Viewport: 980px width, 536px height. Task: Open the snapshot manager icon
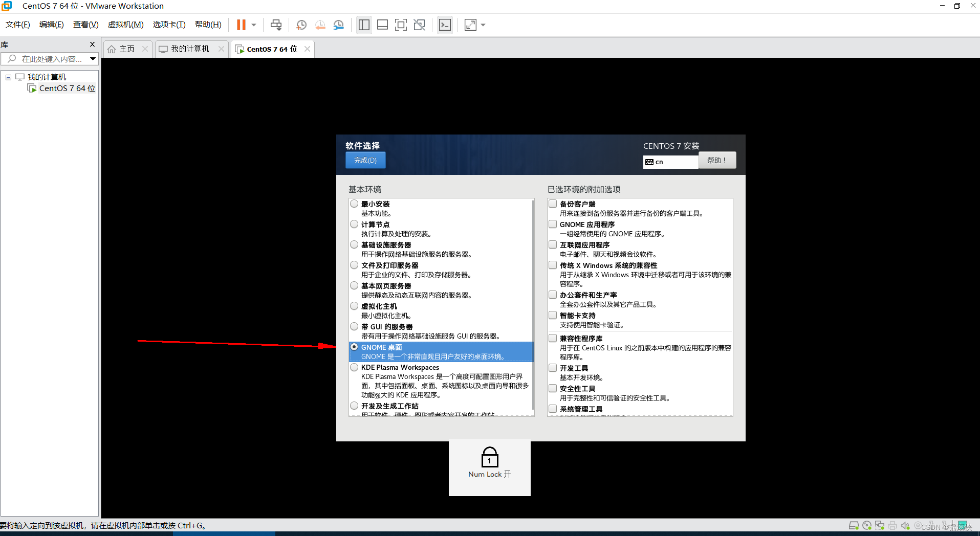click(338, 25)
